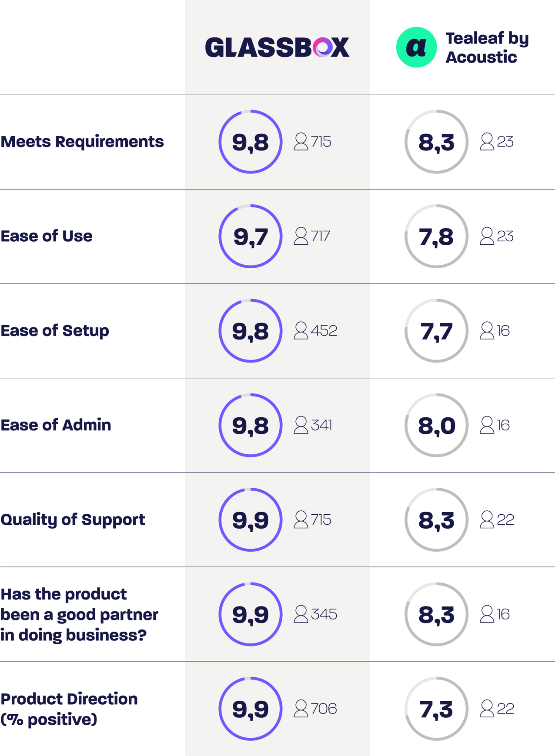Click the reviewer icon beside 706
The image size is (555, 756).
click(x=301, y=708)
